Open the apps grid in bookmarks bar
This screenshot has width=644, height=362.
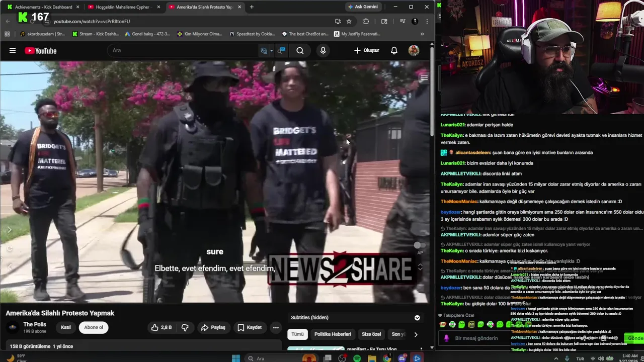(x=7, y=34)
